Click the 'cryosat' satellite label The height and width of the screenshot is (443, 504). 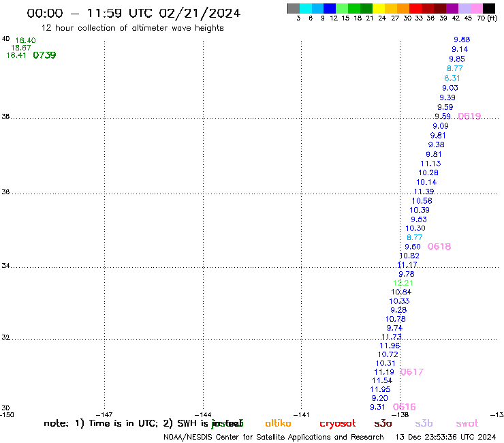coord(338,424)
